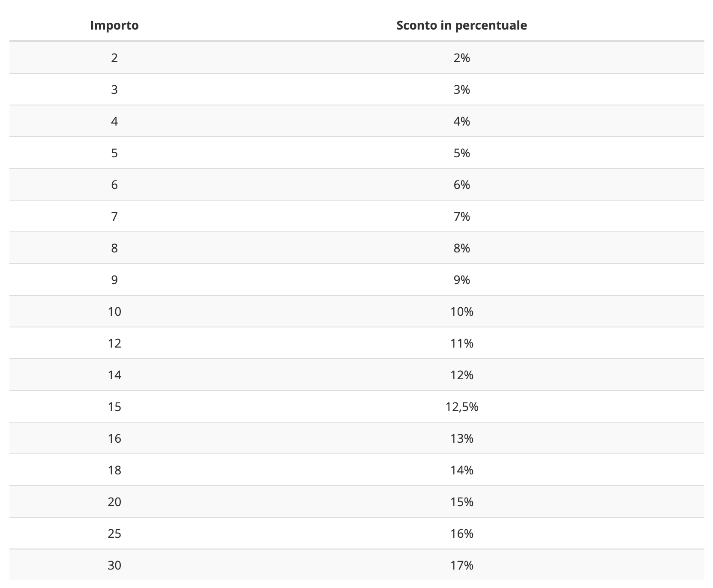
Task: Select the 12,5% discount cell
Action: pyautogui.click(x=461, y=407)
